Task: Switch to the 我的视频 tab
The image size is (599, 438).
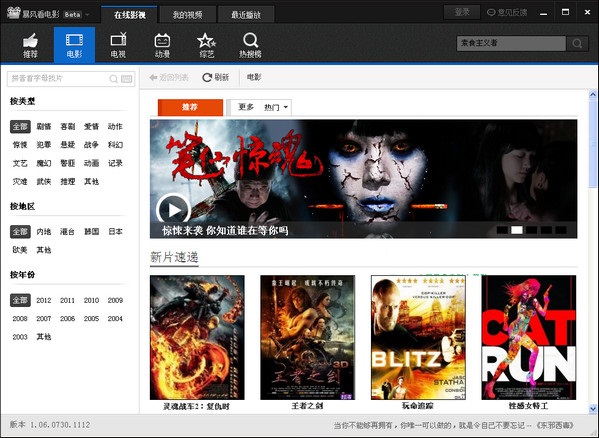Action: pyautogui.click(x=187, y=15)
